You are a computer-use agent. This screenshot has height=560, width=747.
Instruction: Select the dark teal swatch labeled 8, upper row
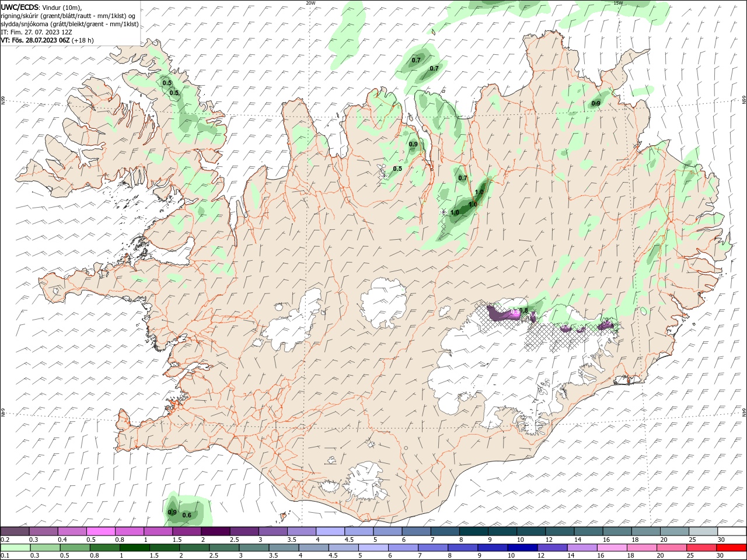473,531
